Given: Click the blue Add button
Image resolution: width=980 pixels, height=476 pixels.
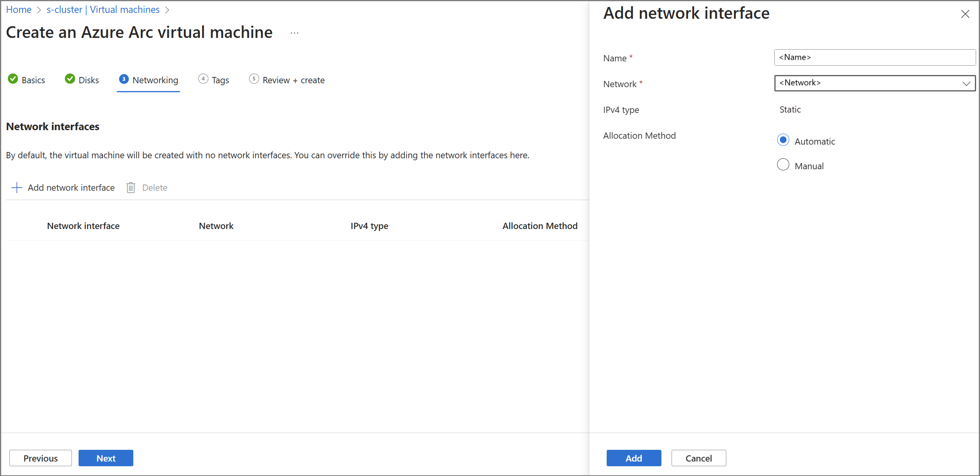Looking at the screenshot, I should 634,458.
